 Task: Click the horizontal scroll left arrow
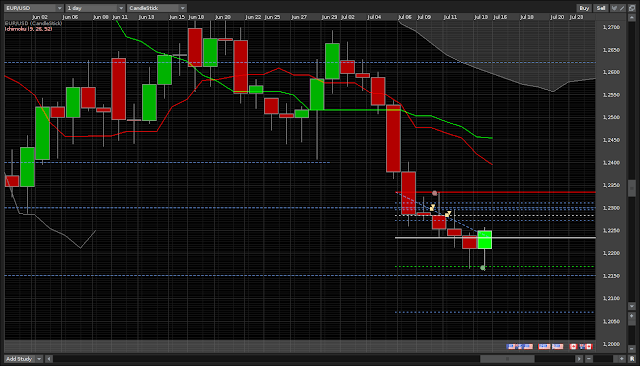pyautogui.click(x=49, y=359)
